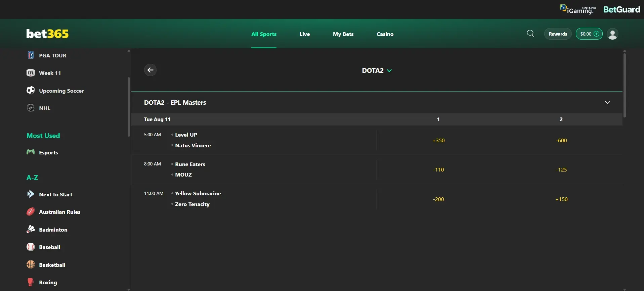Click the Basketball icon in A-Z list
Screen dimensions: 644x291
(31, 264)
